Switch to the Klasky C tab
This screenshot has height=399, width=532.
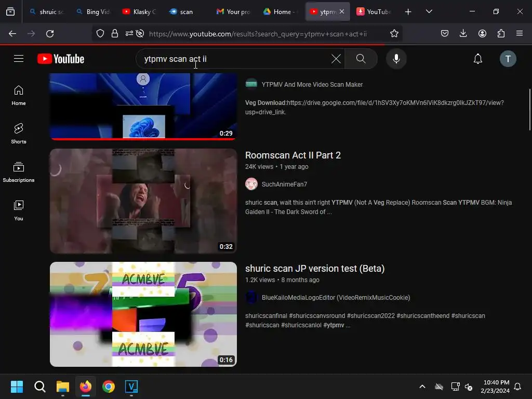coord(139,12)
